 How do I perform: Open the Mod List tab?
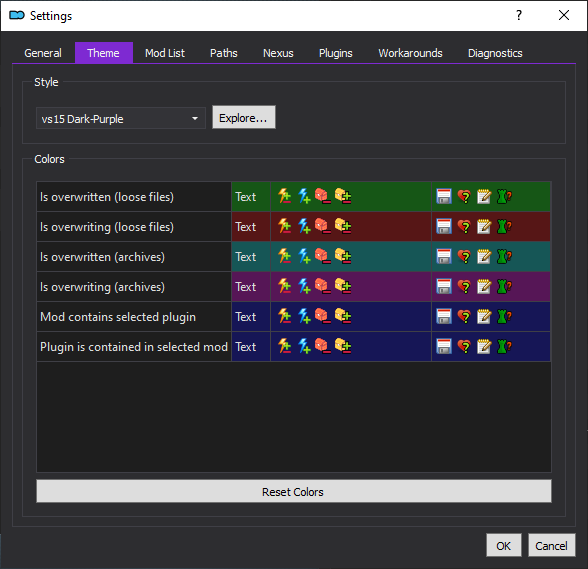[x=165, y=53]
